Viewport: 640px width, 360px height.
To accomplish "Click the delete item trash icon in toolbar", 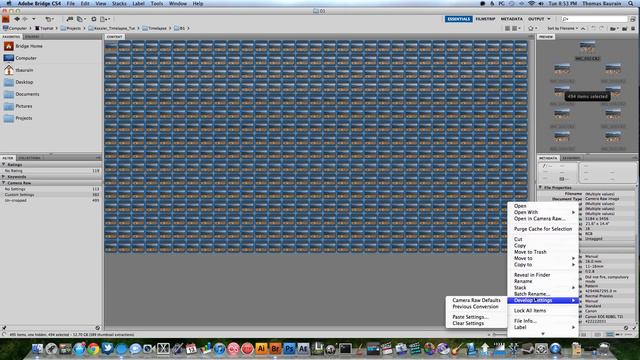I will pyautogui.click(x=633, y=29).
